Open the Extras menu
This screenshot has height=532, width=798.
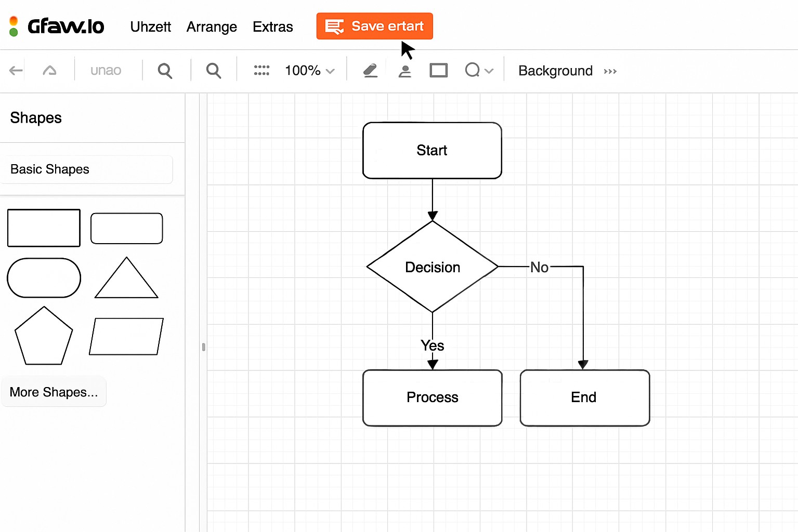click(272, 26)
